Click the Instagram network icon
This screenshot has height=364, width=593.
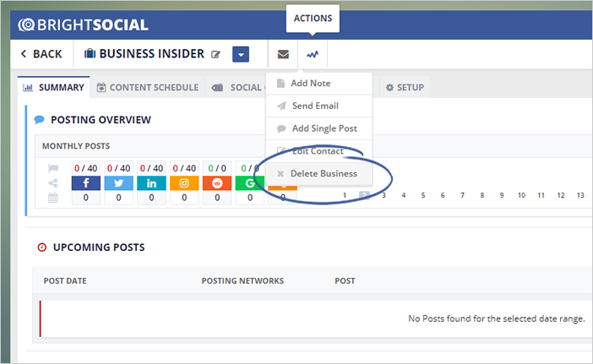click(184, 183)
